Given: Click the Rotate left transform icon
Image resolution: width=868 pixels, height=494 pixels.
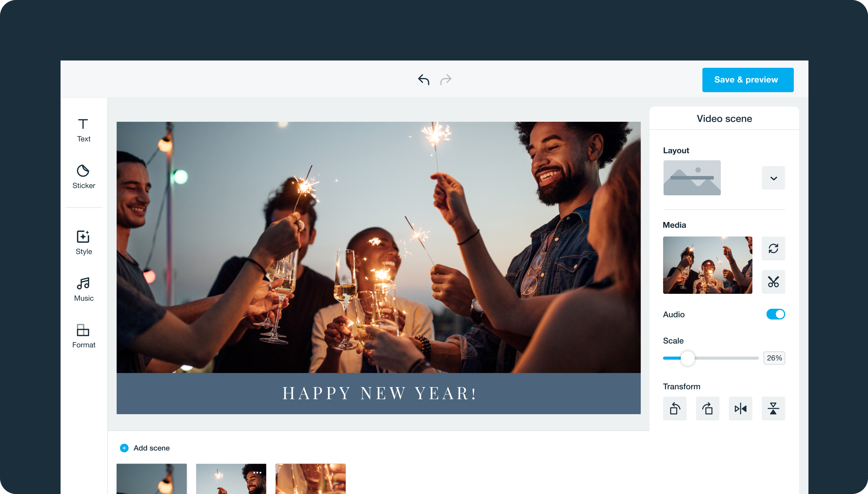Looking at the screenshot, I should point(674,408).
